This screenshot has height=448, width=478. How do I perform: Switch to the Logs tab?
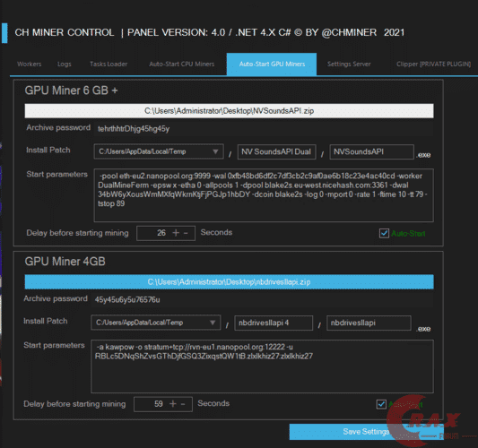point(65,64)
